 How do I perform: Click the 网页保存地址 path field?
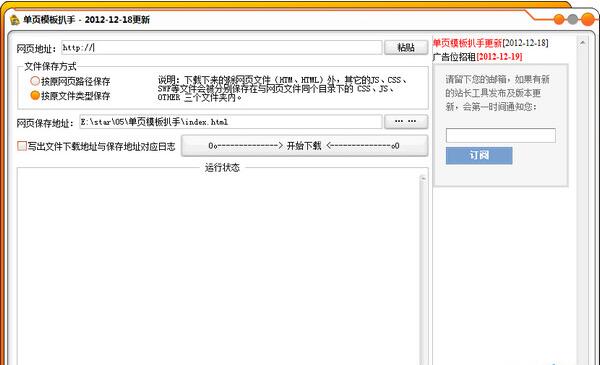231,122
